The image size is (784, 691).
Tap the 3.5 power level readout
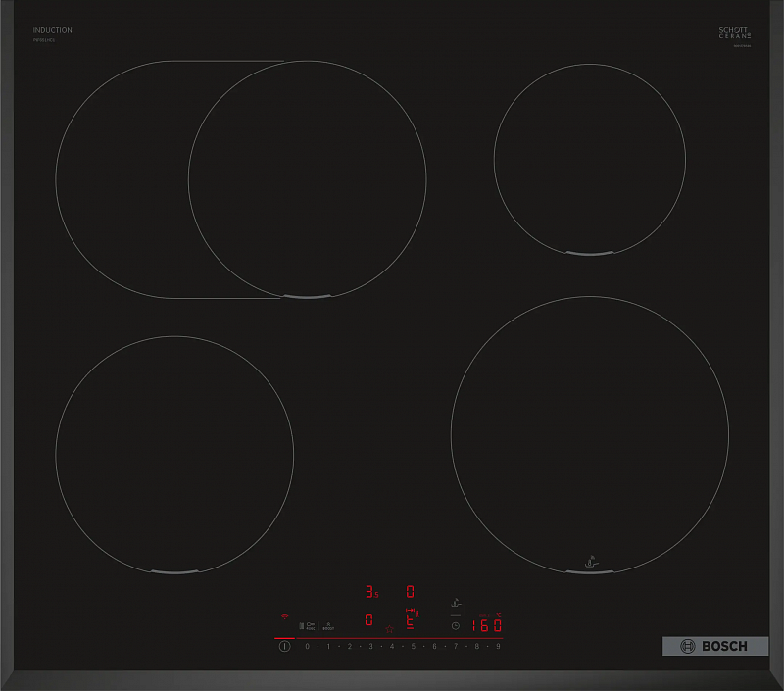pyautogui.click(x=369, y=589)
